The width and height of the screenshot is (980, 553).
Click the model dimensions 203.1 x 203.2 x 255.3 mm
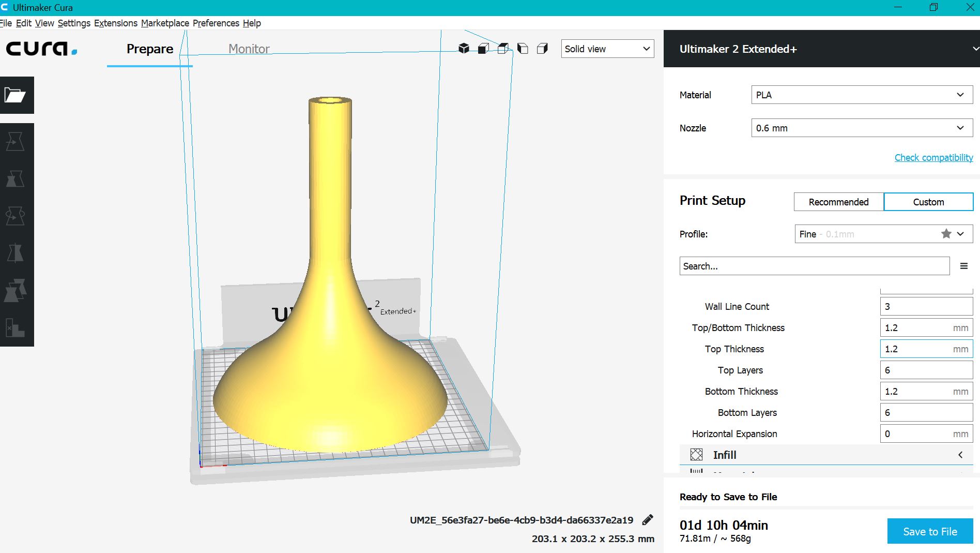[x=593, y=539]
